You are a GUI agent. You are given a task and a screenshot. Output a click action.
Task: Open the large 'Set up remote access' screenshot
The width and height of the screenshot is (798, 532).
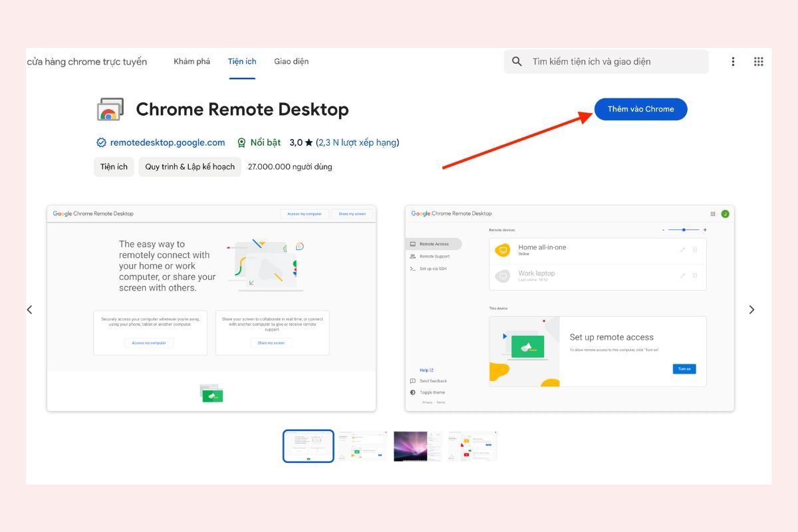[569, 308]
